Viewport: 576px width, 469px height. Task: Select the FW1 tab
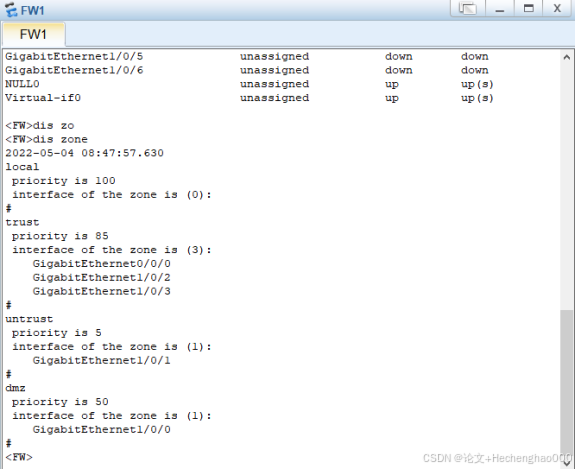point(33,35)
